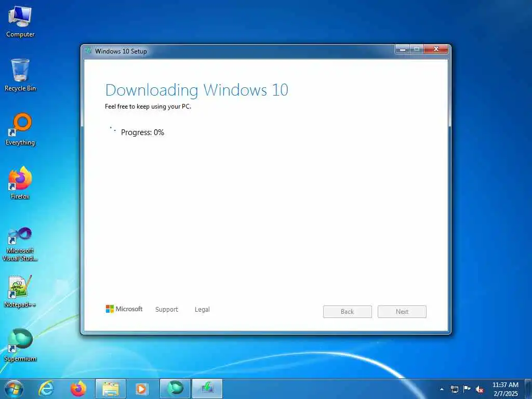Image resolution: width=532 pixels, height=399 pixels.
Task: Select the Firefox desktop shortcut
Action: point(20,183)
